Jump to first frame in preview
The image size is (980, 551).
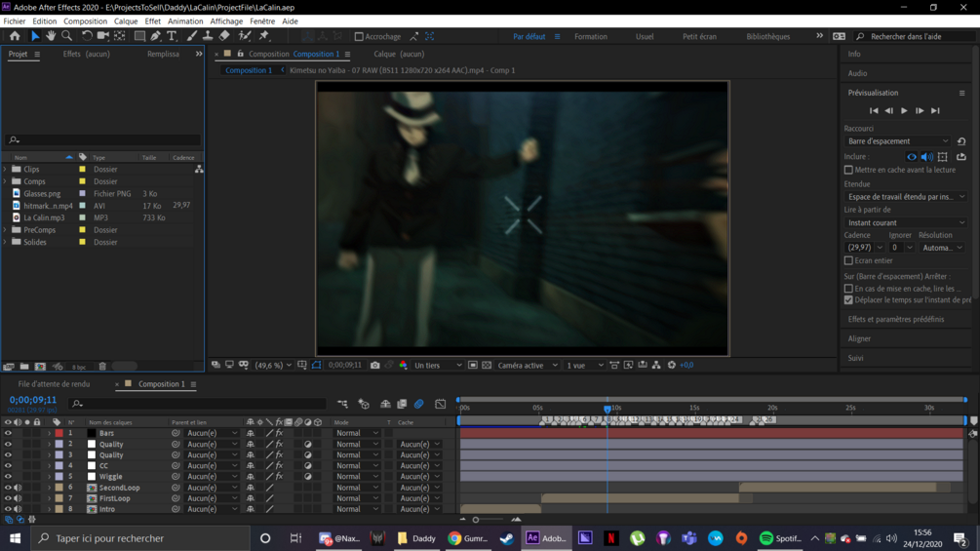pyautogui.click(x=873, y=110)
